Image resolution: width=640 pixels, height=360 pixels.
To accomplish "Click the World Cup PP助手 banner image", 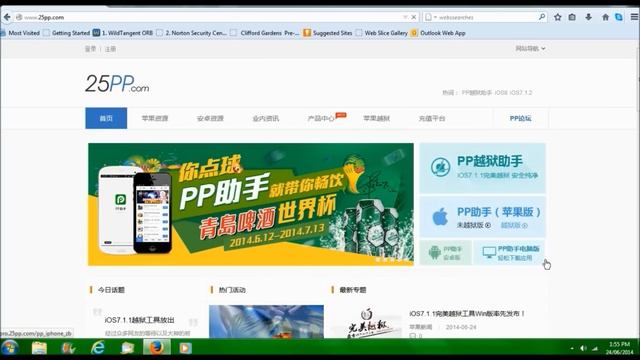I will click(251, 204).
